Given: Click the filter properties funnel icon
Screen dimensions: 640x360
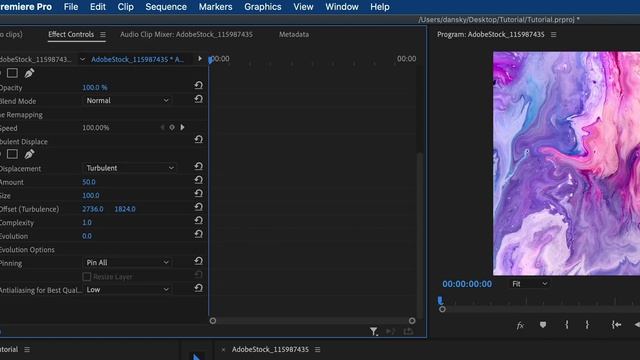Looking at the screenshot, I should point(373,331).
